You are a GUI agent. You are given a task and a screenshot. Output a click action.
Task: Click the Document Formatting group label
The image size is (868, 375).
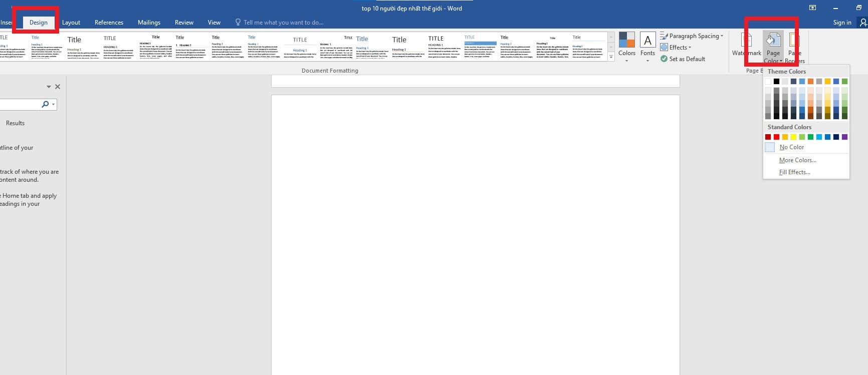click(x=330, y=71)
